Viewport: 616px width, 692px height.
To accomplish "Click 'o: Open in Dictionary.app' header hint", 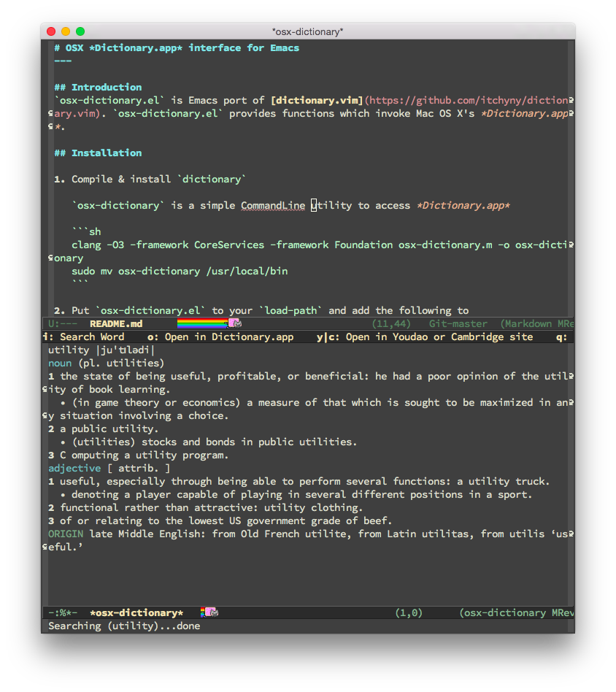I will coord(220,337).
